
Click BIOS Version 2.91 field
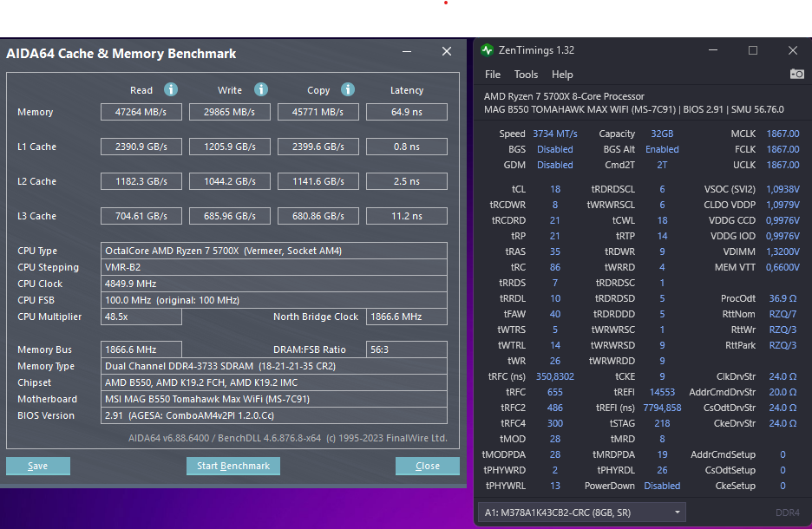point(274,415)
